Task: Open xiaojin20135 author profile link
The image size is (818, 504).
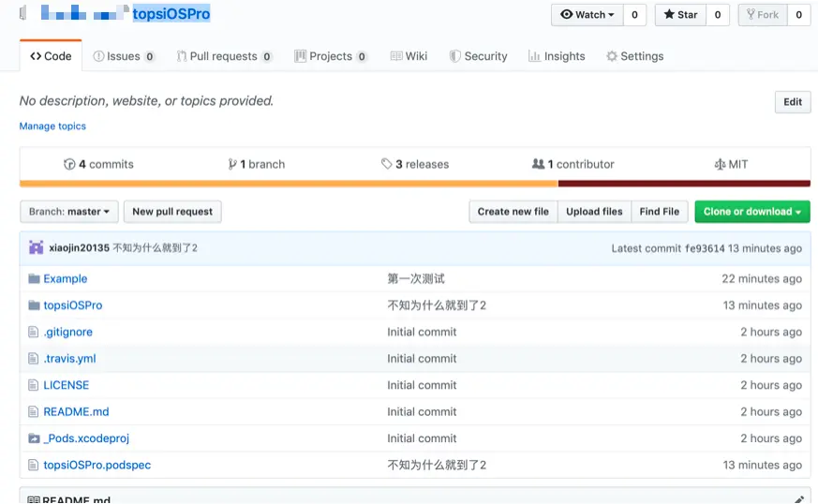Action: 80,248
